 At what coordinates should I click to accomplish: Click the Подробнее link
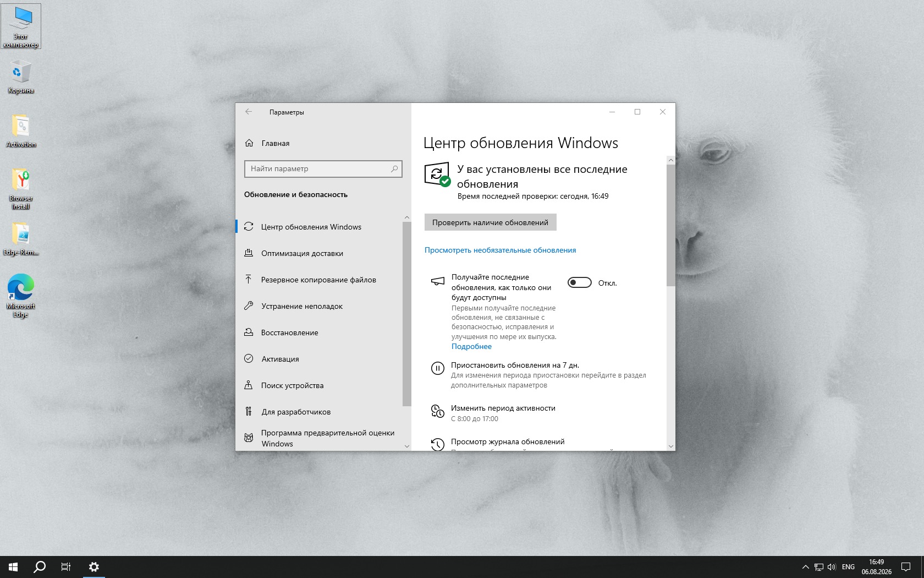coord(472,346)
